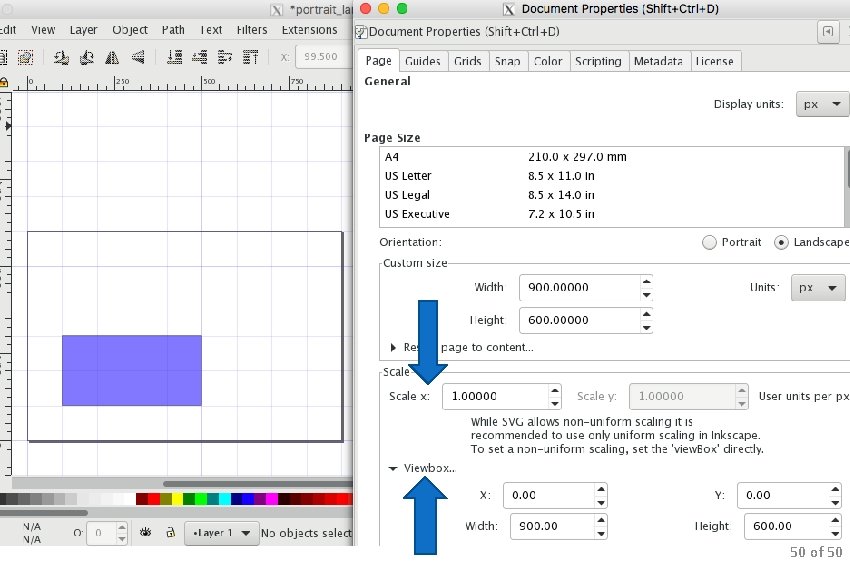Click the rotate 90° clockwise icon
The height and width of the screenshot is (567, 850).
pyautogui.click(x=87, y=57)
